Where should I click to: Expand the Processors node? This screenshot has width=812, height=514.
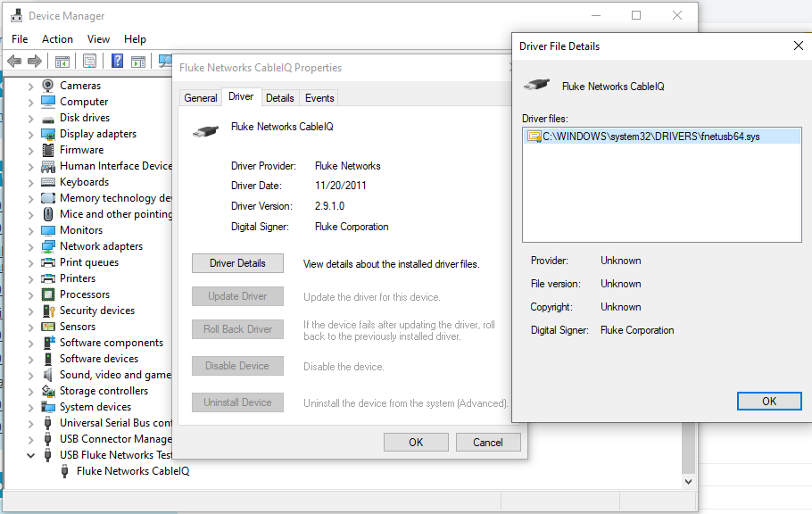[x=30, y=294]
